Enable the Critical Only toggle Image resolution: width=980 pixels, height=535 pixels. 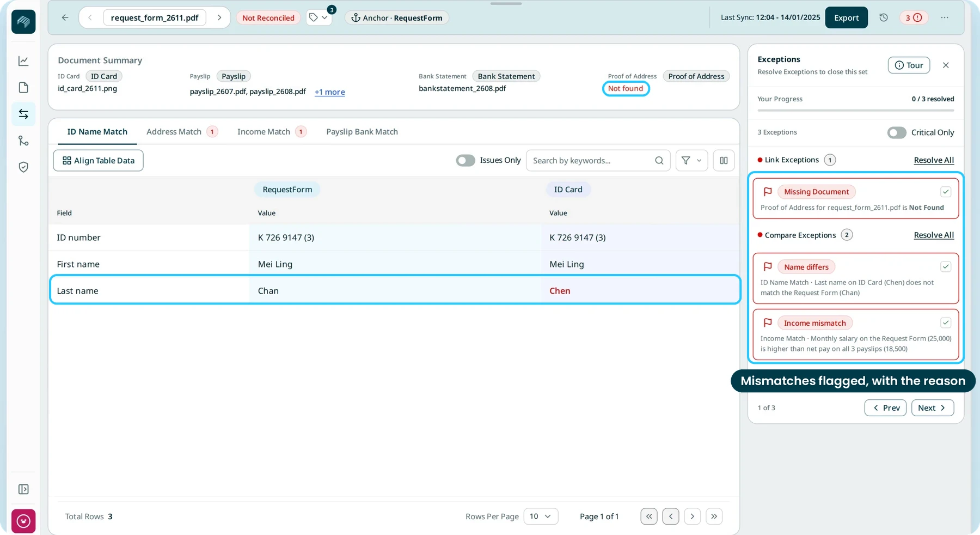tap(897, 132)
